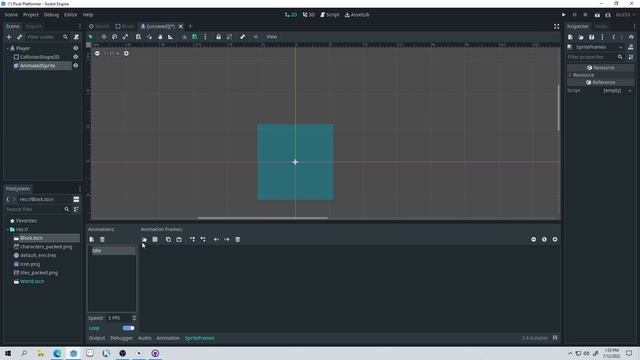Zoom out the animation frames view
This screenshot has width=640, height=360.
click(533, 240)
